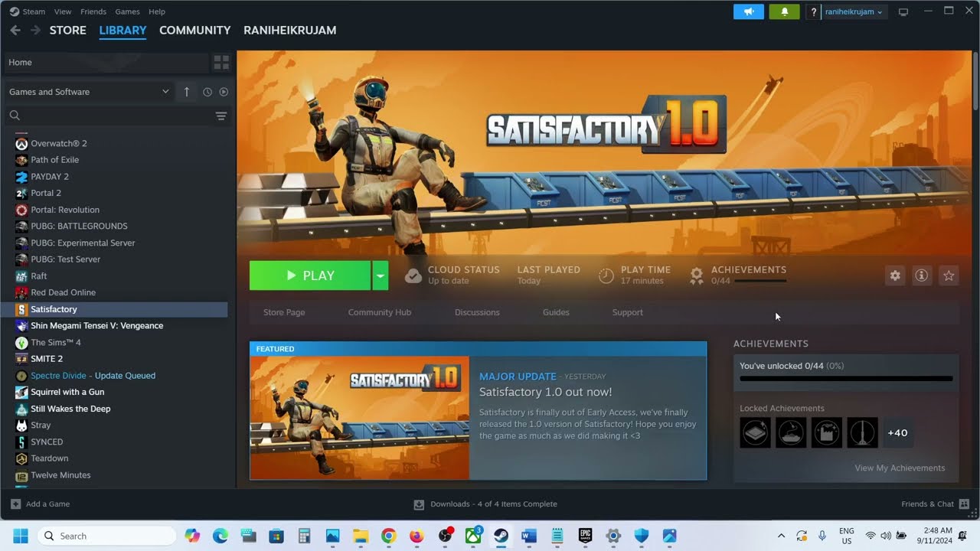Image resolution: width=980 pixels, height=551 pixels.
Task: Click the plus icon to add game
Action: [15, 504]
